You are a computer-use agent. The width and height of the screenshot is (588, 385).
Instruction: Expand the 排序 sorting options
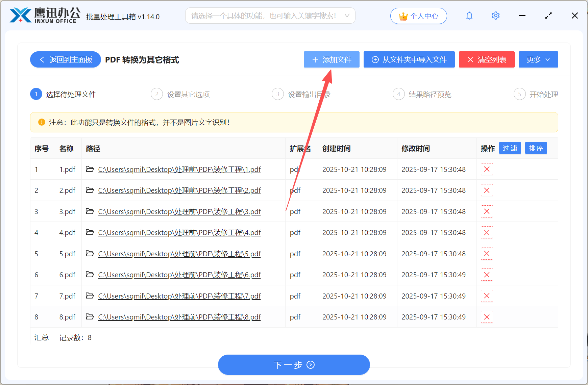click(x=536, y=148)
